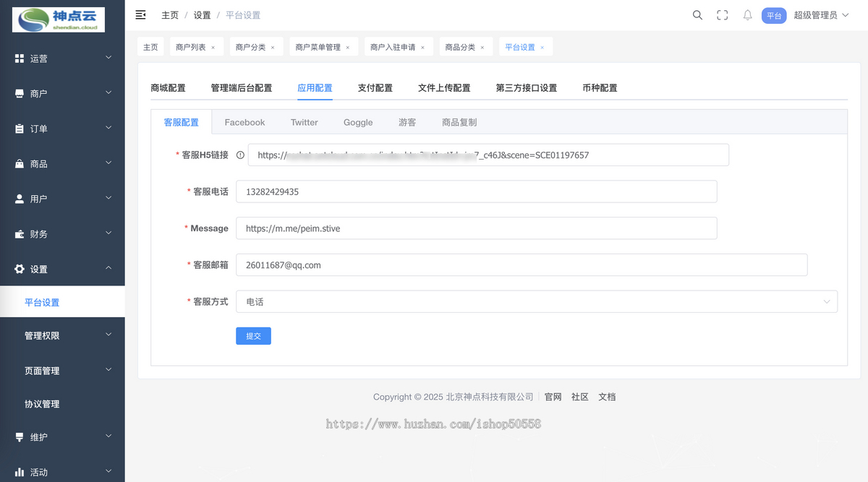Screen dimensions: 868x482
Task: Open the 客服方式 dropdown
Action: click(x=537, y=301)
